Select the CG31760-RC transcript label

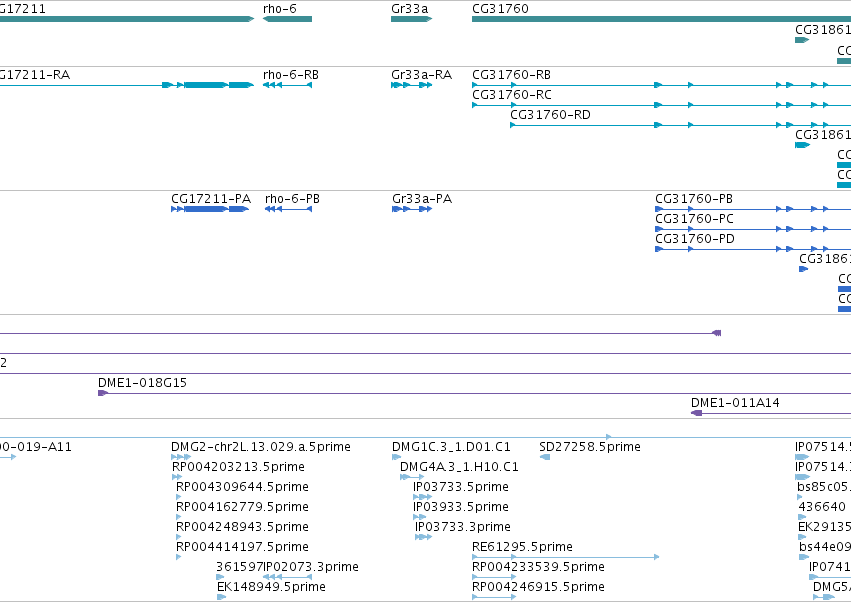pyautogui.click(x=511, y=95)
